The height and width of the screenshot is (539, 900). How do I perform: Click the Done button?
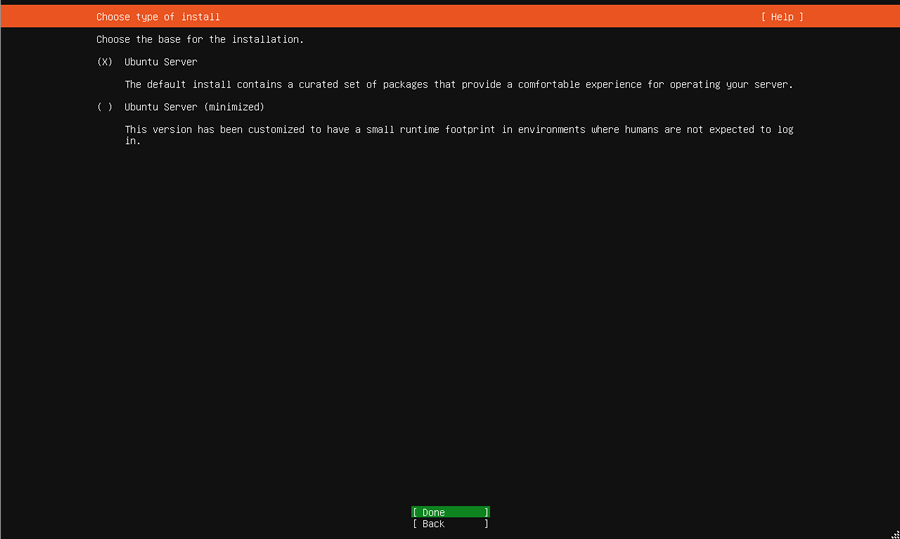point(451,512)
